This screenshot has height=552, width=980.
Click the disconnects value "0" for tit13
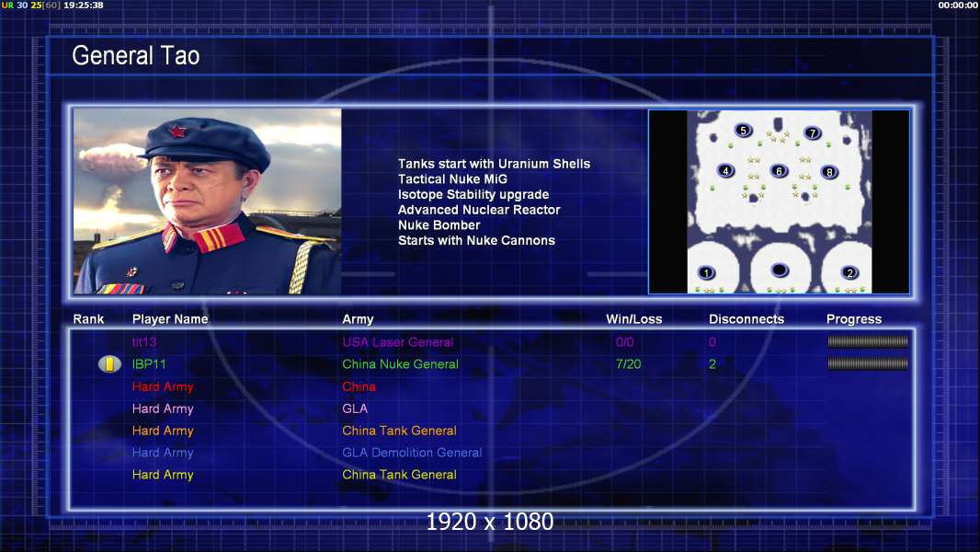pos(712,342)
